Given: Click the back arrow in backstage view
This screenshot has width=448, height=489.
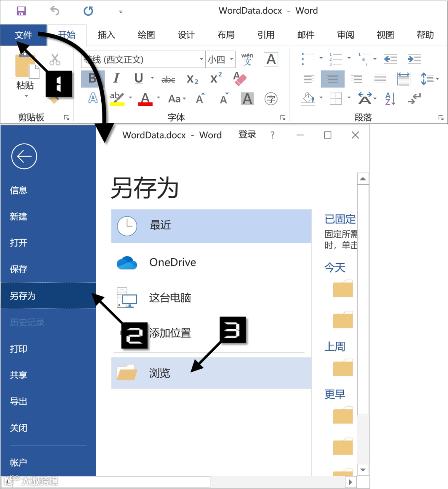Looking at the screenshot, I should click(x=24, y=156).
